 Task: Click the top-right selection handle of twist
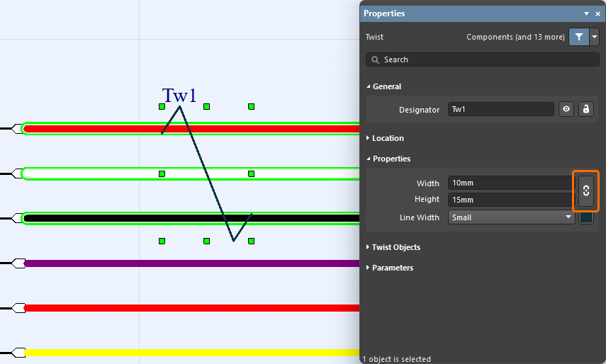[251, 106]
